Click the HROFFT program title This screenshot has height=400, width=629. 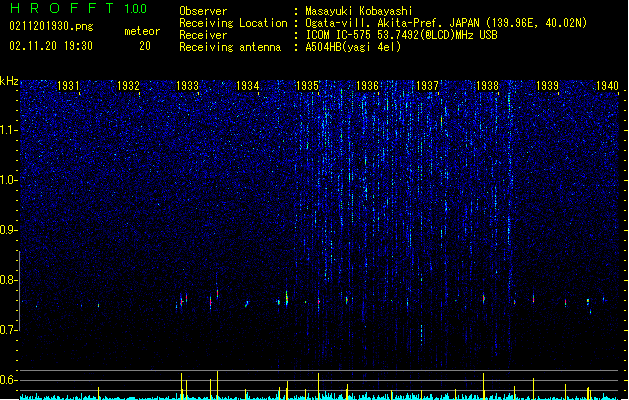point(62,8)
